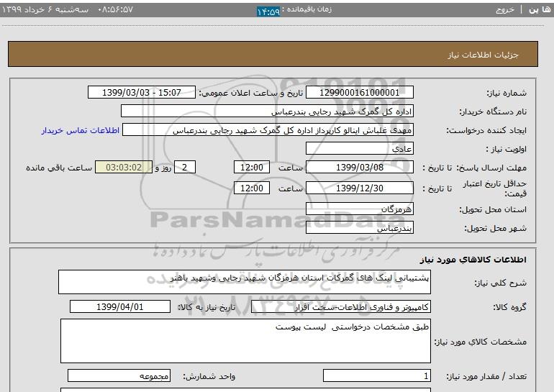This screenshot has width=554, height=392.
Task: Click the general description field پشتیبانی لینک
Action: pos(245,282)
